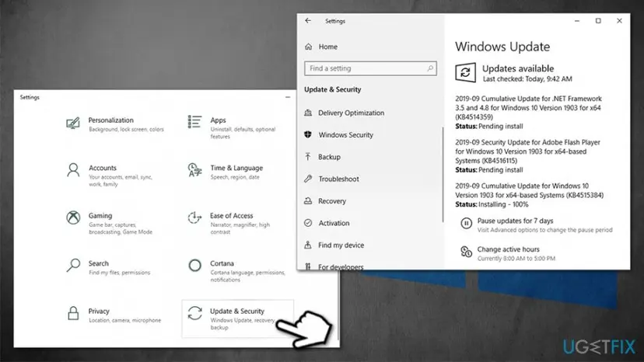Viewport: 644px width, 362px height.
Task: Click Update & Security sidebar heading
Action: click(332, 89)
